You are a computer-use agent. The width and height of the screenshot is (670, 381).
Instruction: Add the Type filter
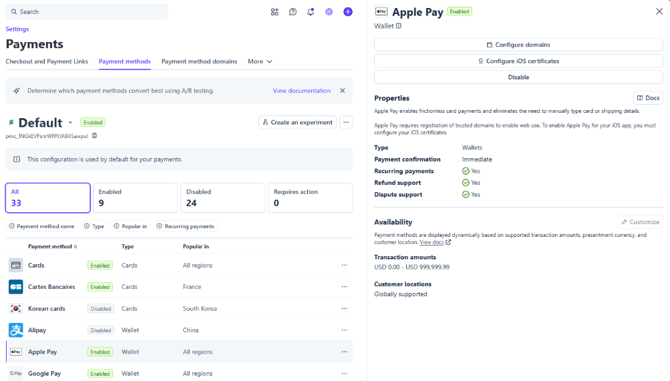coord(94,226)
